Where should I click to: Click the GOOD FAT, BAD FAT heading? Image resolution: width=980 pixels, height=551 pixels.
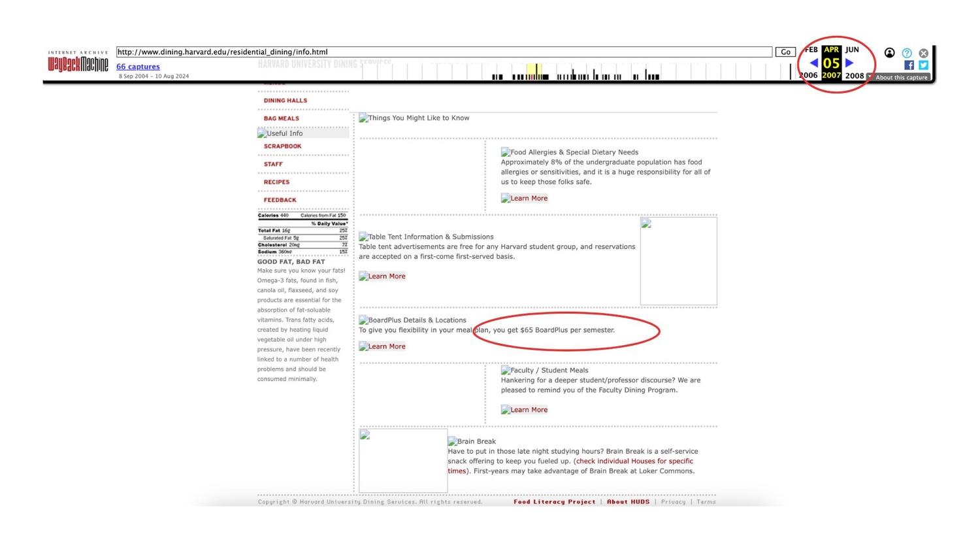click(x=291, y=261)
